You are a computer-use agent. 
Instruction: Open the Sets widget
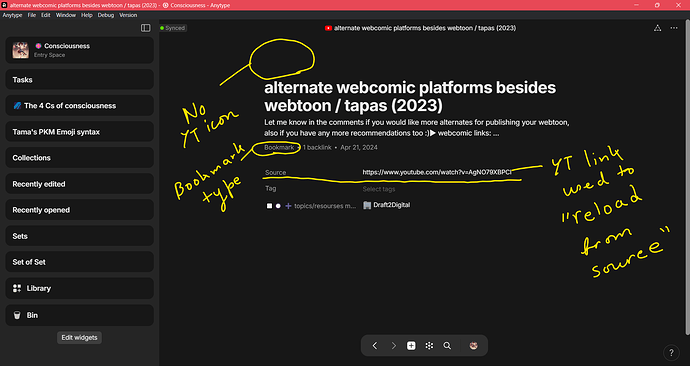[80, 236]
